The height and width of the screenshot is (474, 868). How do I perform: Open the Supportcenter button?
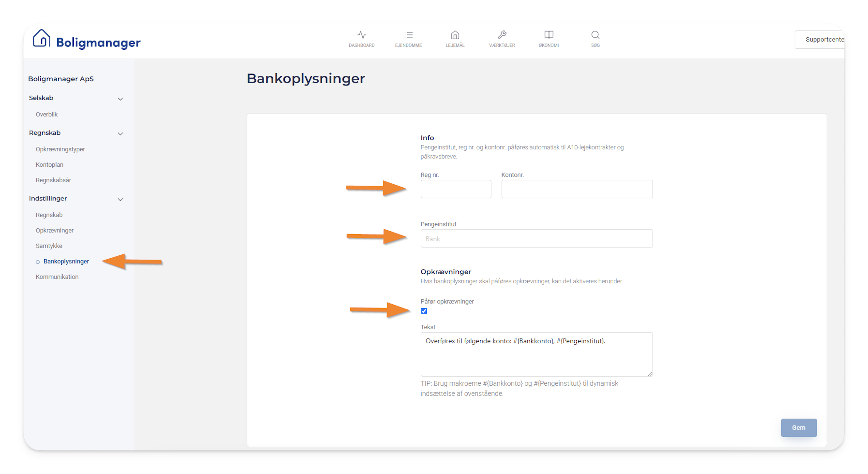click(820, 39)
